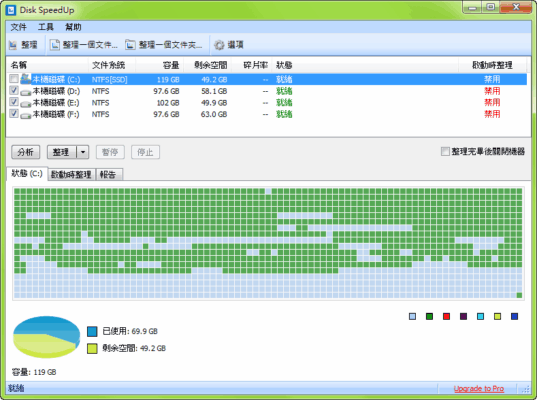Screen dimensions: 537x400
Task: Click the 102 GB capacity cell
Action: 168,103
